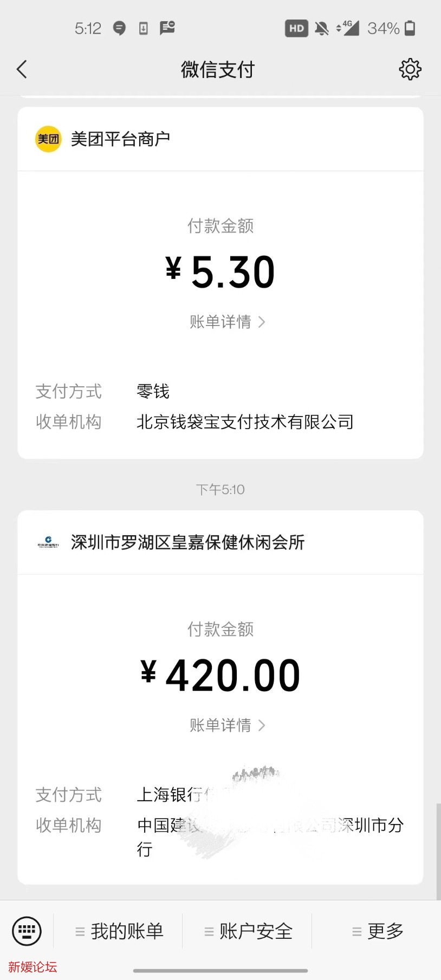
Task: Tap the muted notification bell icon
Action: (322, 28)
